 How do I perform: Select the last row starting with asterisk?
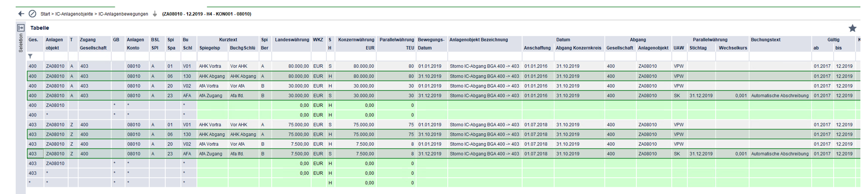click(443, 183)
